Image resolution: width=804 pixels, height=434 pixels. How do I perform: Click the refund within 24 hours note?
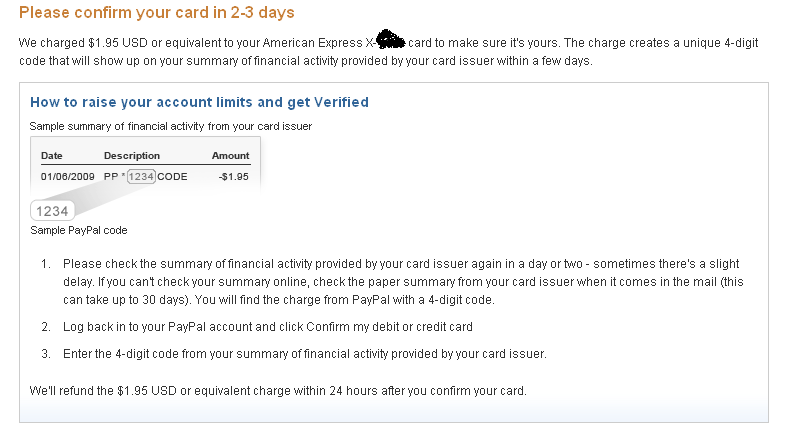(x=277, y=389)
